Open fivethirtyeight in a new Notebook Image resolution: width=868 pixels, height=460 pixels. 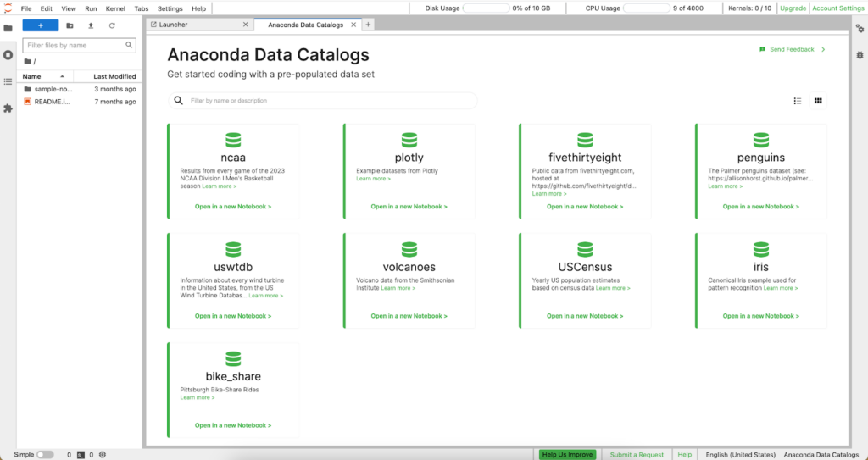[585, 207]
